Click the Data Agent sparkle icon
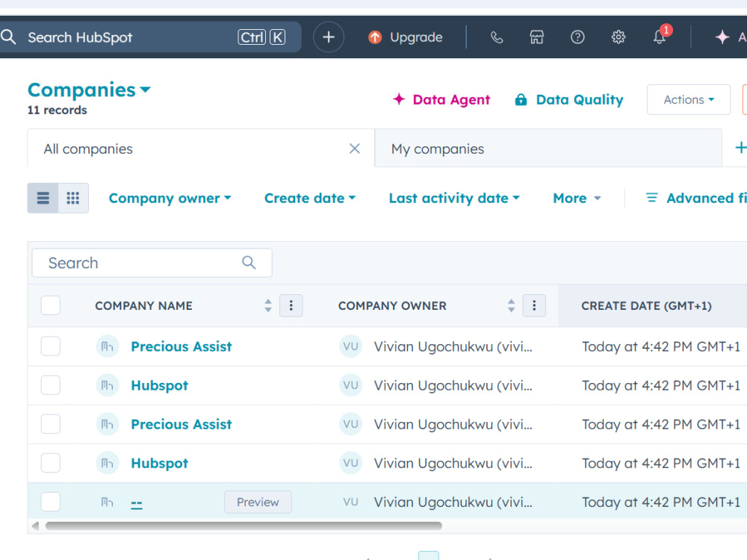747x560 pixels. [399, 99]
